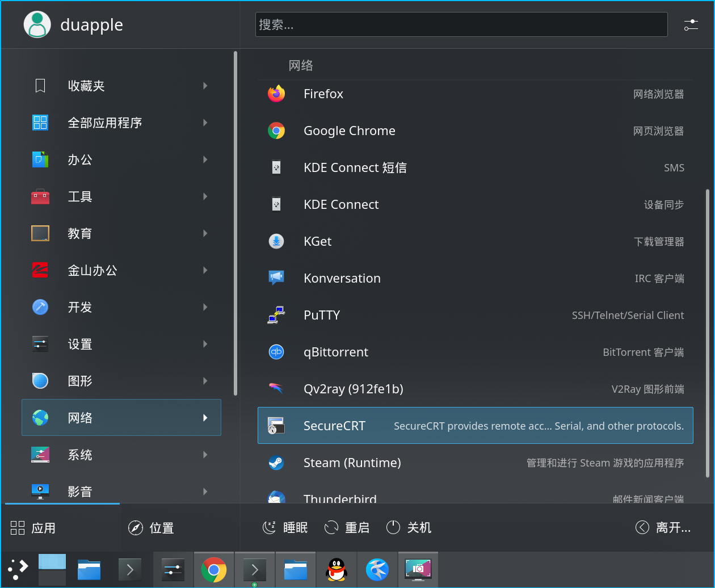The height and width of the screenshot is (588, 715).
Task: Click the application list scrollbar
Action: (x=707, y=334)
